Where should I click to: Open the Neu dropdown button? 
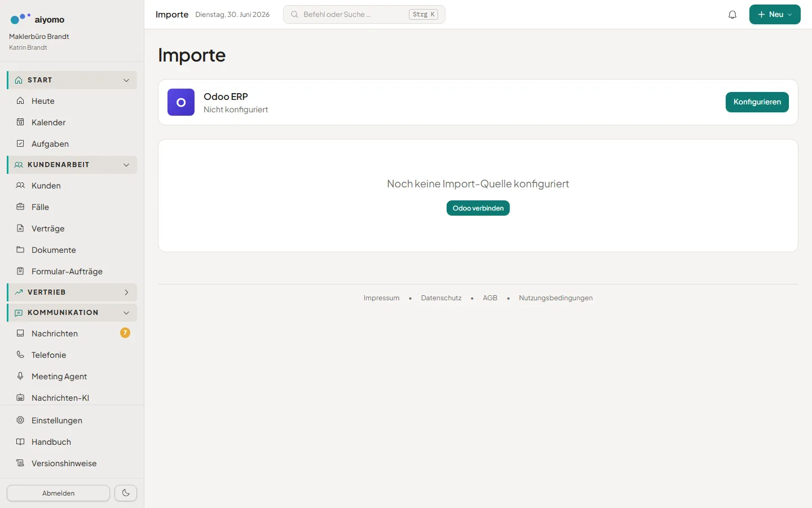pyautogui.click(x=775, y=15)
